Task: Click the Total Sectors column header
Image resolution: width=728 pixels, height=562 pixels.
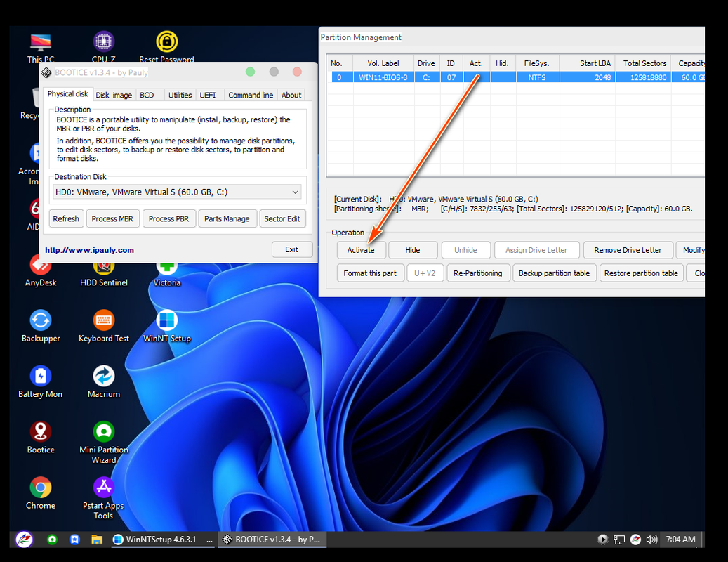Action: [x=644, y=63]
